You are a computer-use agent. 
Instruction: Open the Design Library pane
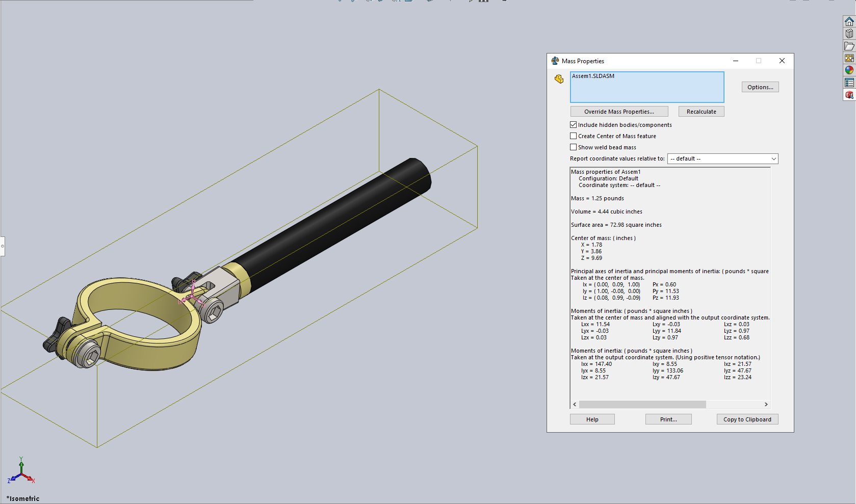coord(849,34)
